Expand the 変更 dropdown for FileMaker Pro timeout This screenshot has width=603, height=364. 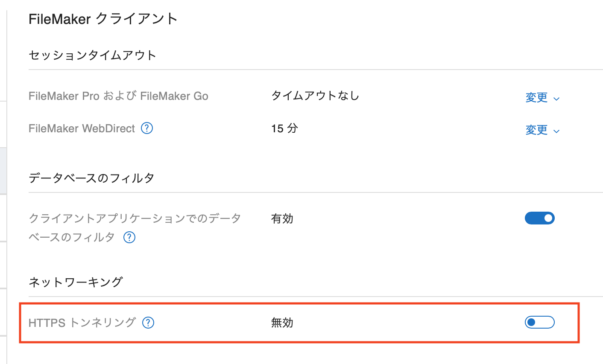point(536,98)
